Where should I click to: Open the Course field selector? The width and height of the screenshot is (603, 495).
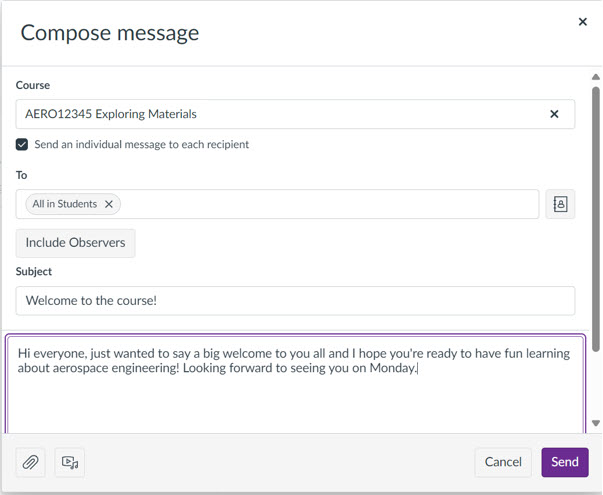tap(295, 114)
